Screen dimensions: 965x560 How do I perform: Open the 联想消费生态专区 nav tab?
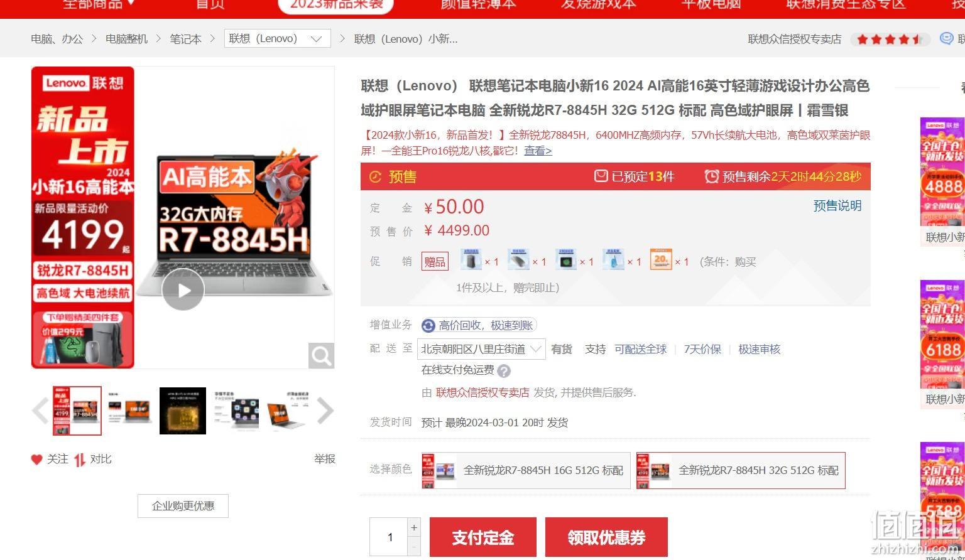[846, 4]
